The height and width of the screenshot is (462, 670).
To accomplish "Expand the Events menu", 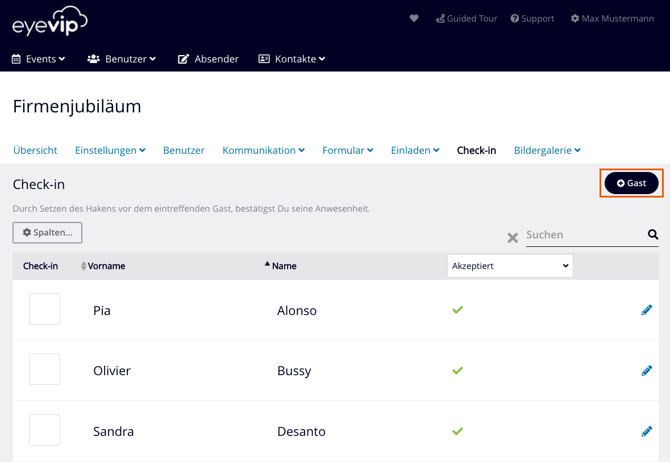I will (39, 59).
